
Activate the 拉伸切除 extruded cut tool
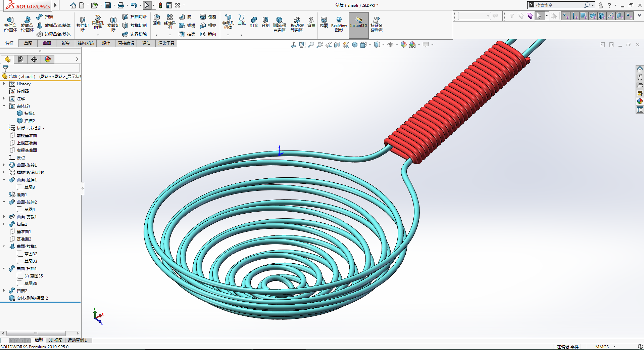point(82,24)
